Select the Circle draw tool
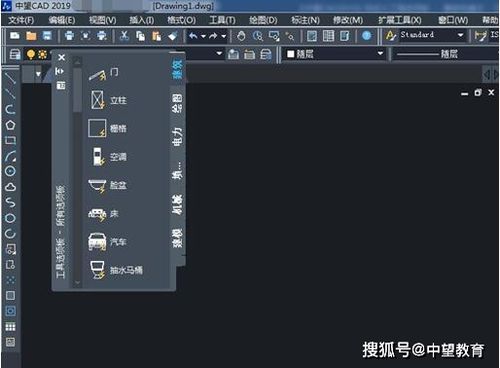Viewport: 500px width, 368px height. (x=10, y=171)
